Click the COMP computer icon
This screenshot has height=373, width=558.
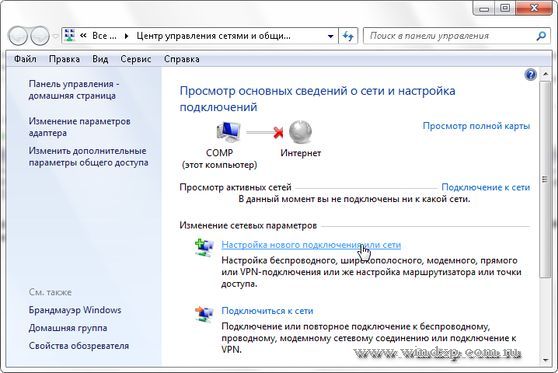point(228,132)
